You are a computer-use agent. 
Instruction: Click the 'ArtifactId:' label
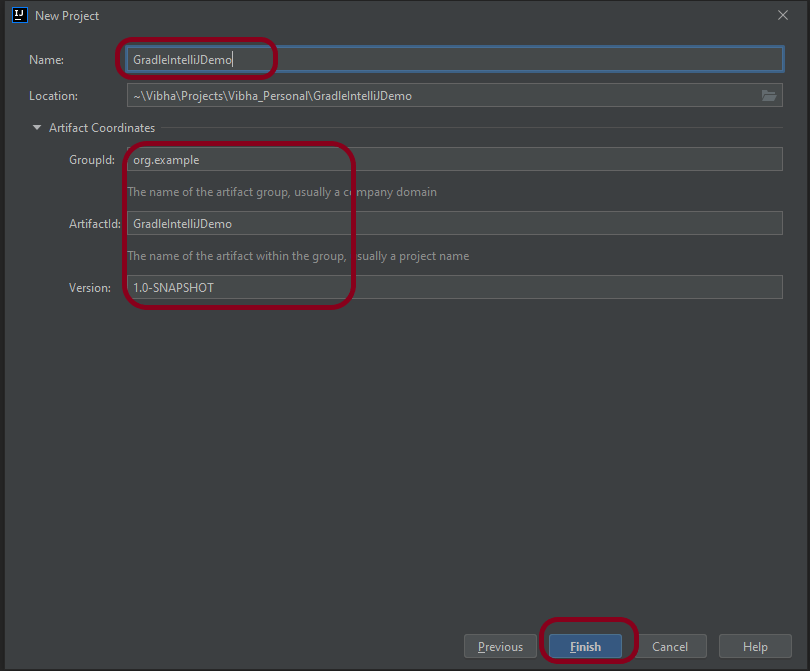87,223
